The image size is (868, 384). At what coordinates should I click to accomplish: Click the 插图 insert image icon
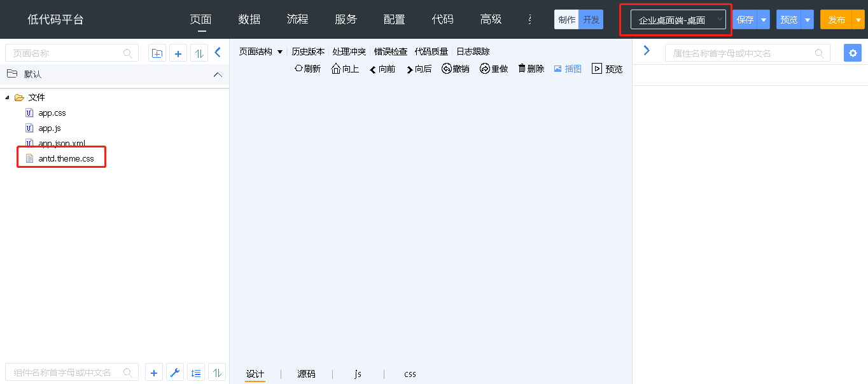(x=558, y=69)
